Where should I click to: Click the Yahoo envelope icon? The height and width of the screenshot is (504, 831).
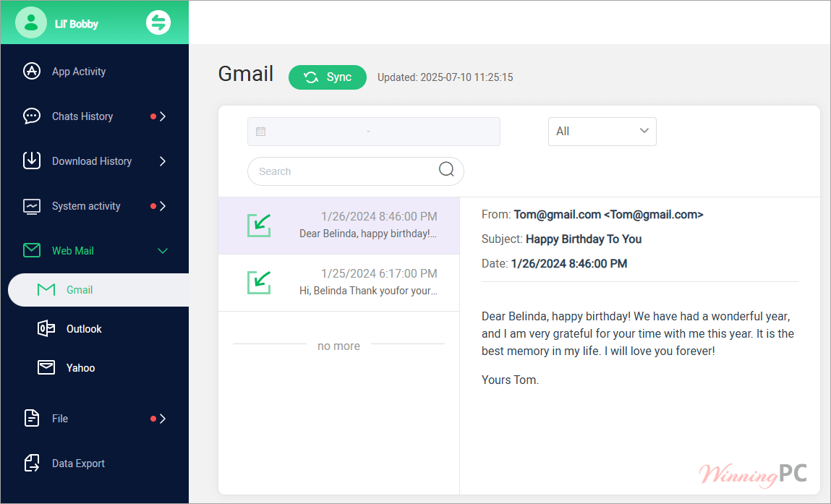46,367
